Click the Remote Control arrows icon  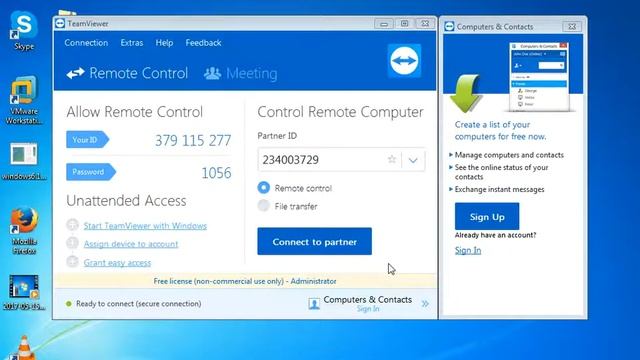pyautogui.click(x=76, y=73)
